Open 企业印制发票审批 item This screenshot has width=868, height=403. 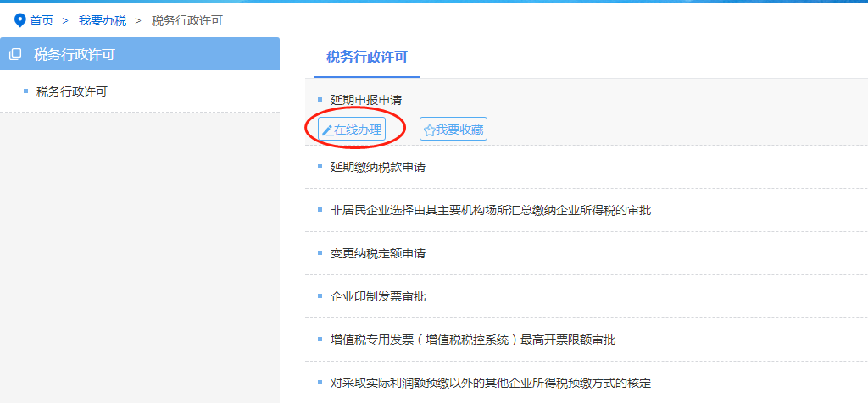click(378, 296)
